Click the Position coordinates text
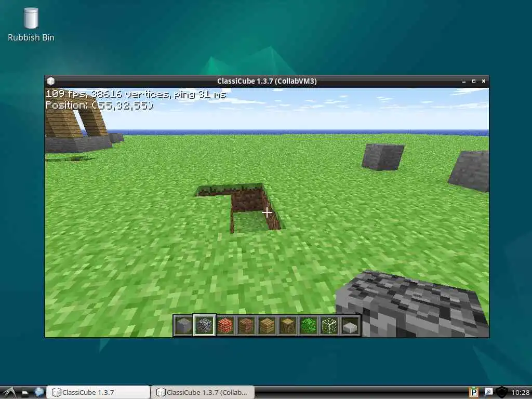The height and width of the screenshot is (399, 532). [99, 105]
